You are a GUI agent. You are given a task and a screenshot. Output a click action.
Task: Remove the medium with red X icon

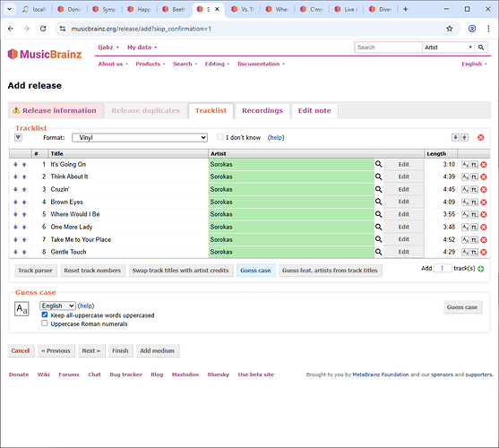pyautogui.click(x=481, y=137)
